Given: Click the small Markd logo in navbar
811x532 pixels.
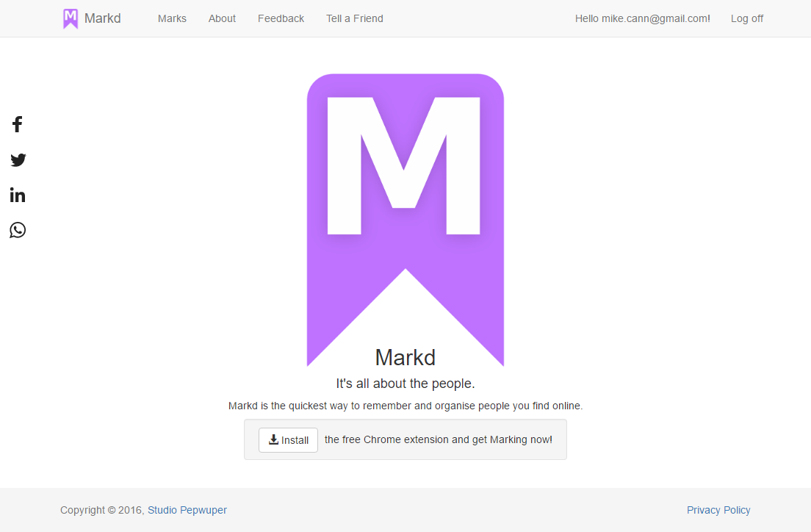Looking at the screenshot, I should [x=71, y=18].
